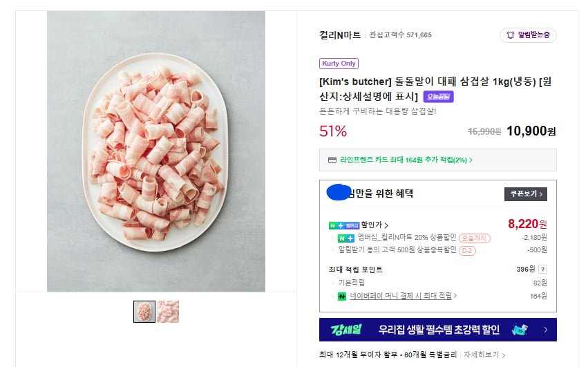This screenshot has height=367, width=588.
Task: Open the points question mark help
Action: 542,270
